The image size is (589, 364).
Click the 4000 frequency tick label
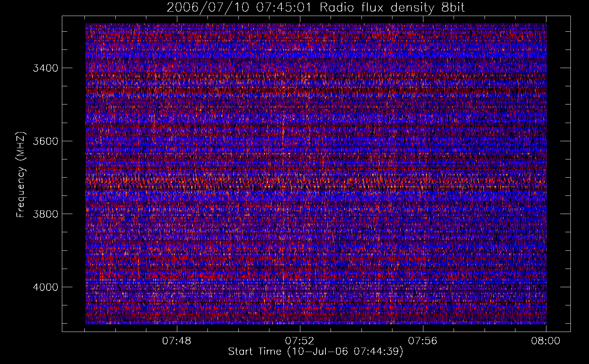tap(46, 287)
